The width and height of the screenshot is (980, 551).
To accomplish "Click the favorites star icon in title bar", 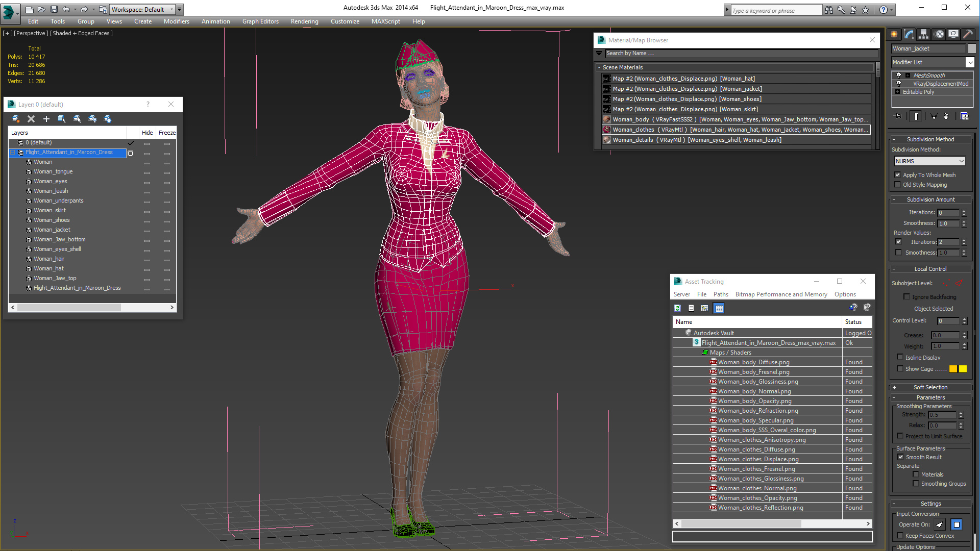I will [865, 10].
